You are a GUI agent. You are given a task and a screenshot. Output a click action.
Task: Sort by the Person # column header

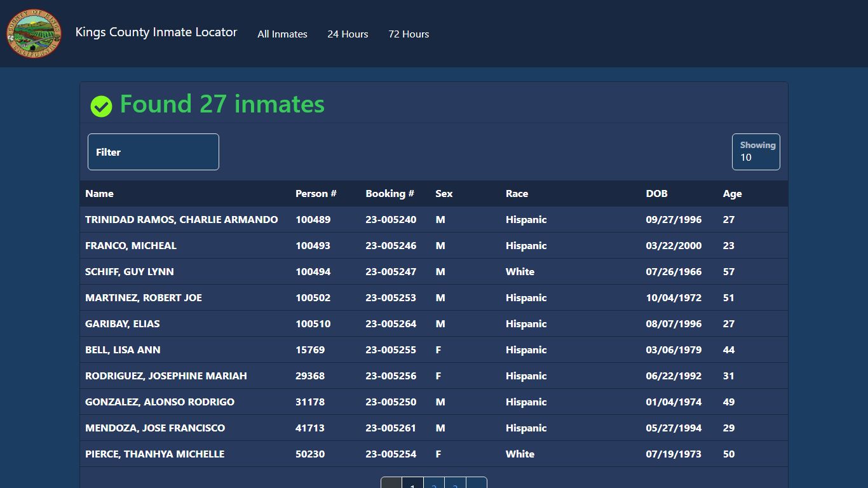[316, 194]
